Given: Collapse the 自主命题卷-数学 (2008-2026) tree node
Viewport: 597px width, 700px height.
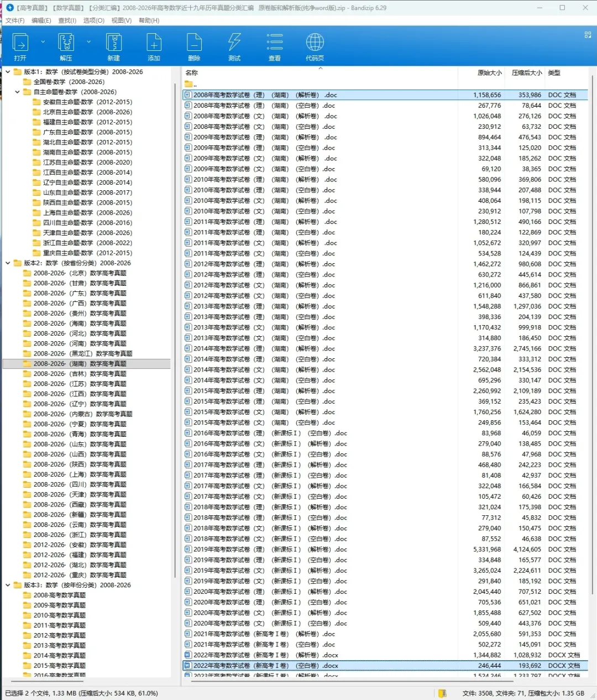Looking at the screenshot, I should (18, 92).
